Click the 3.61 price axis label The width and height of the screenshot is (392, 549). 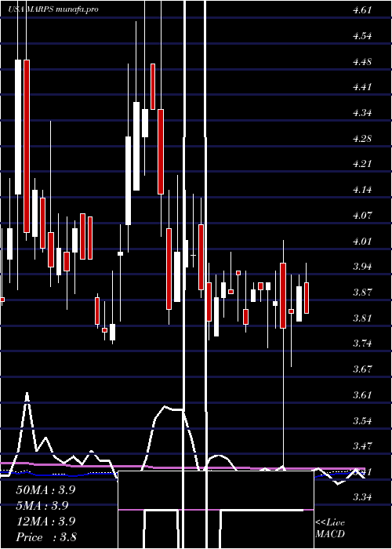(362, 395)
